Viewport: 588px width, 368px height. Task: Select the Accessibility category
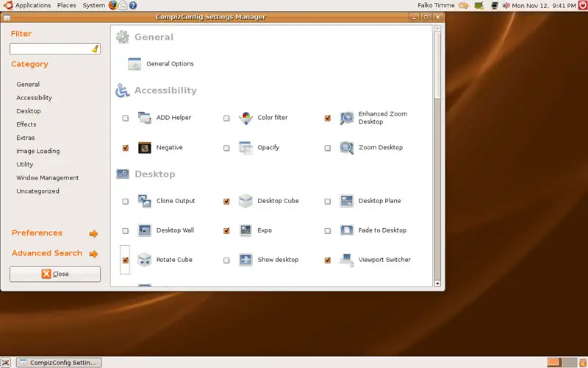click(34, 98)
